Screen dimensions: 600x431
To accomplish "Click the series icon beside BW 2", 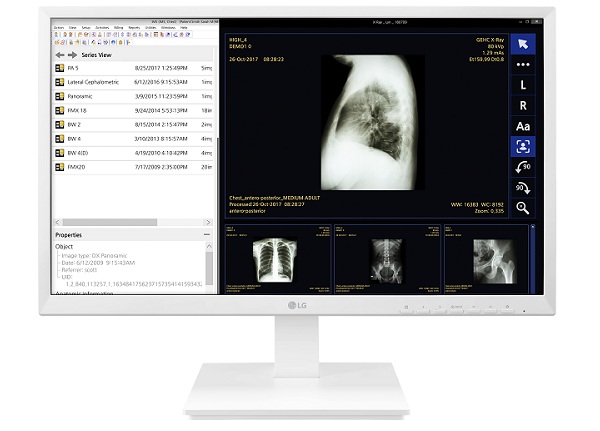I will click(x=60, y=125).
